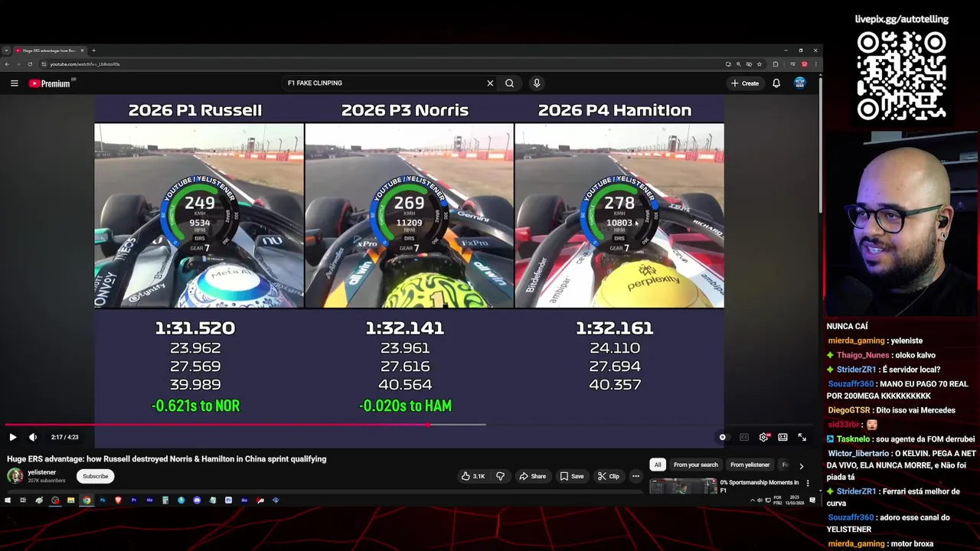
Task: Play the paused video
Action: [x=13, y=437]
